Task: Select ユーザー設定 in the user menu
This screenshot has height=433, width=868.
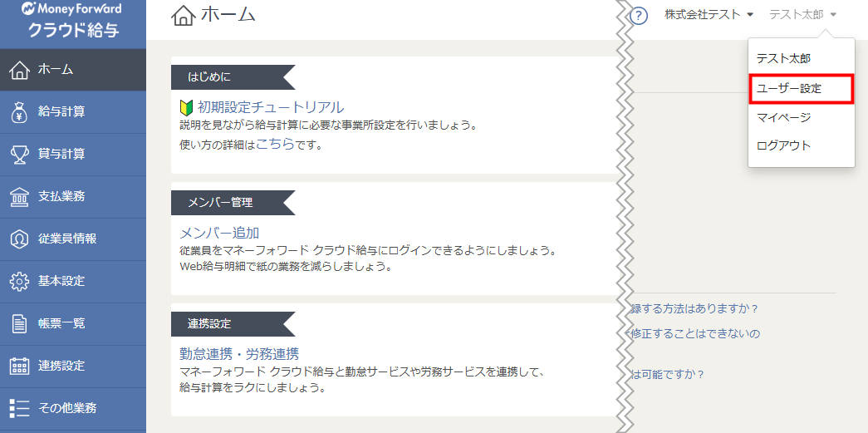Action: tap(801, 89)
